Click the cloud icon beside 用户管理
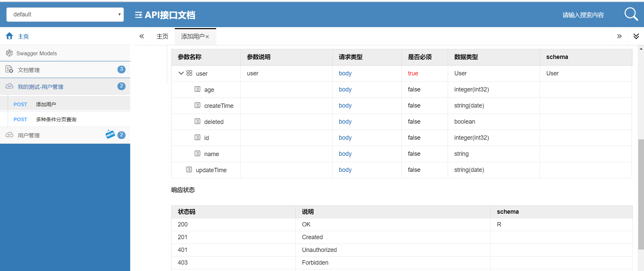This screenshot has height=271, width=644. [9, 135]
